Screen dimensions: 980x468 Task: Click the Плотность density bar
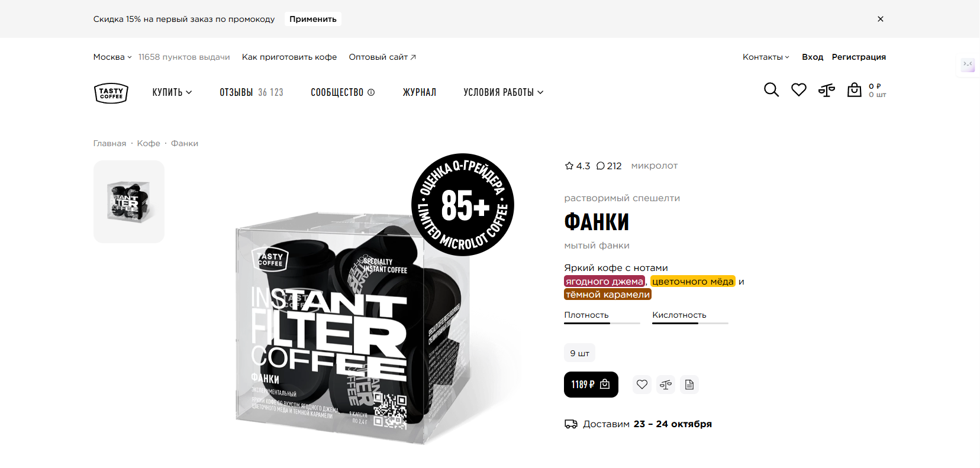pos(602,323)
